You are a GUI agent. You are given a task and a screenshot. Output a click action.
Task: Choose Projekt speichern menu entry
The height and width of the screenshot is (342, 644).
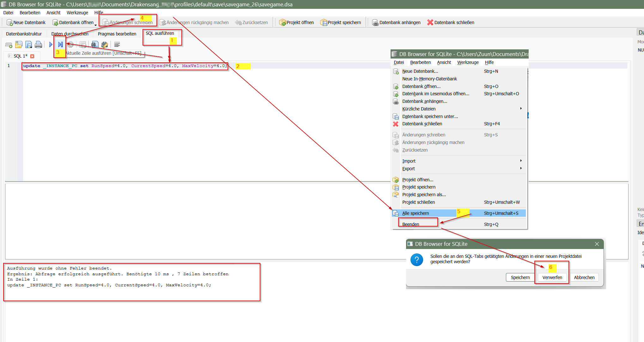(459, 187)
